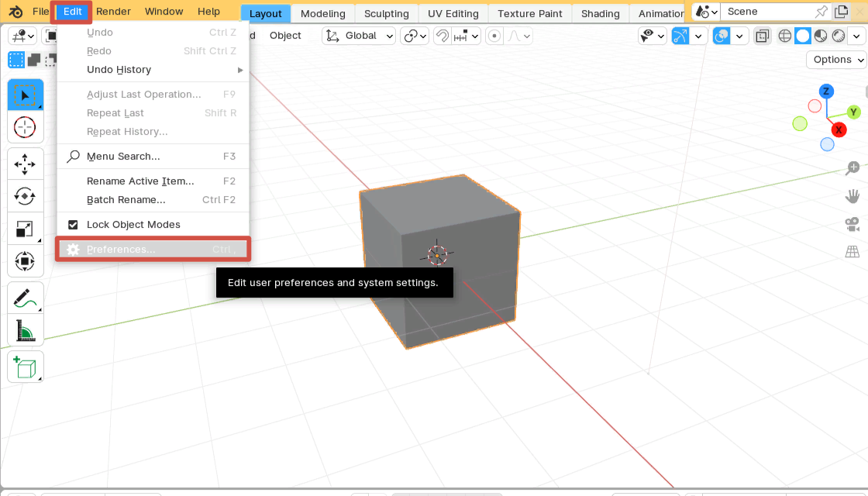868x496 pixels.
Task: Toggle show gizmos button
Action: click(680, 36)
